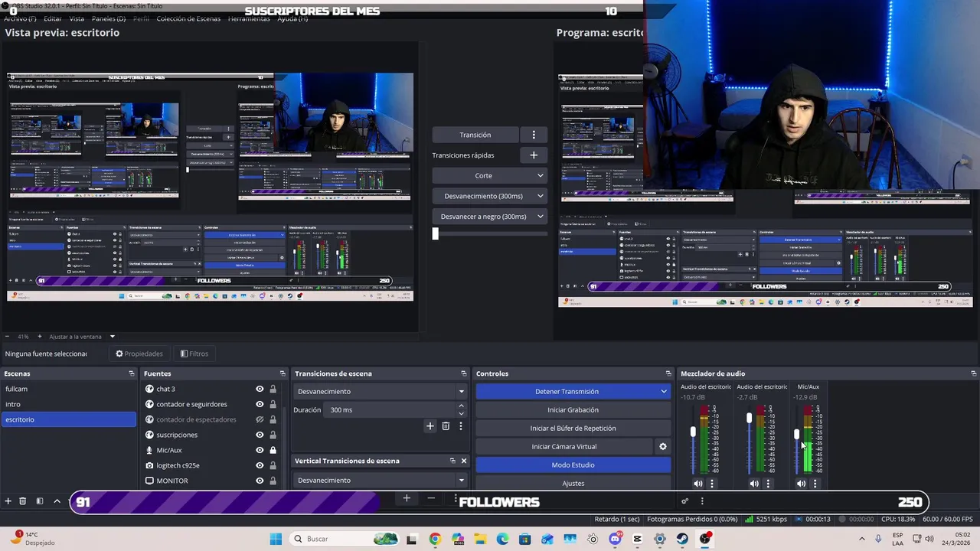Viewport: 980px width, 551px height.
Task: Open the Corte quick transition dropdown
Action: click(x=490, y=175)
